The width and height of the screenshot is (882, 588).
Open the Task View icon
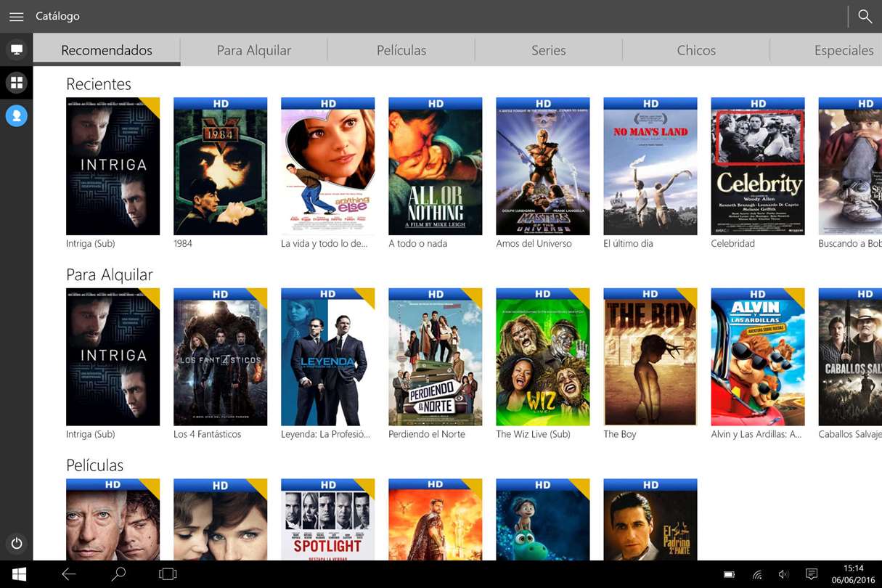pyautogui.click(x=168, y=574)
